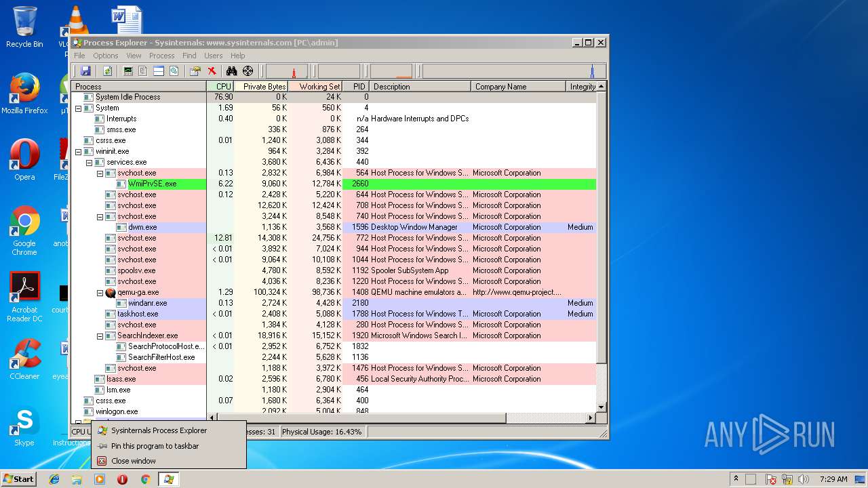Image resolution: width=868 pixels, height=488 pixels.
Task: Open the media player taskbar icon
Action: click(100, 479)
